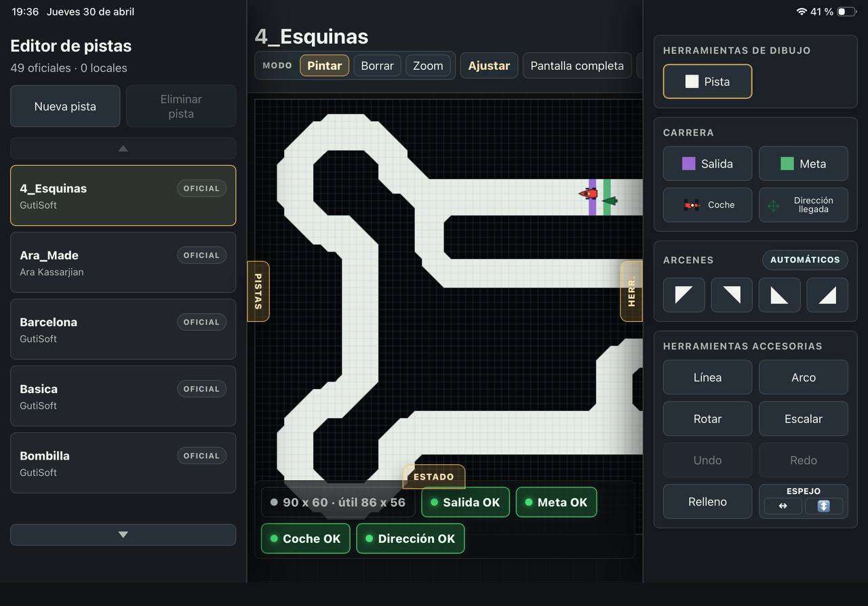Click the Coche OK status chip

pyautogui.click(x=305, y=539)
